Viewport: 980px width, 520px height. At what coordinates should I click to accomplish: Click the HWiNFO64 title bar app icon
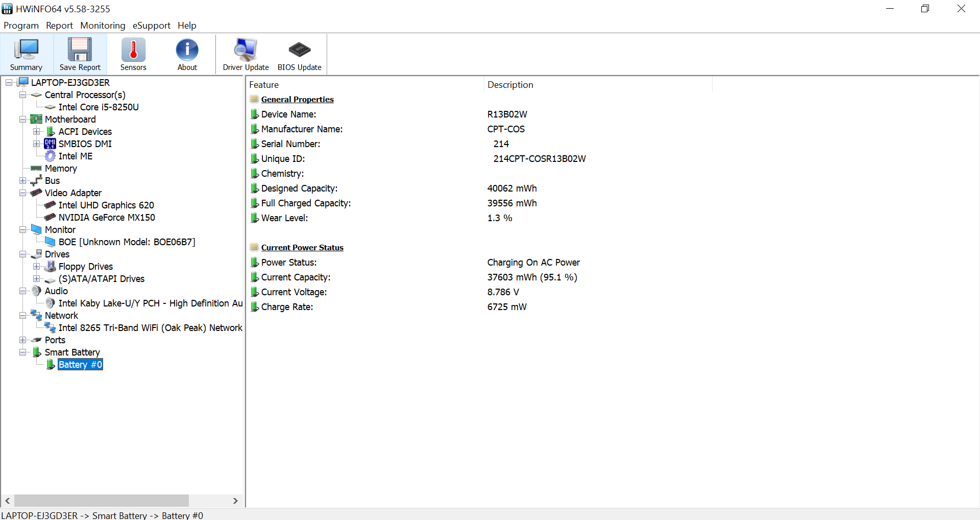click(x=7, y=9)
